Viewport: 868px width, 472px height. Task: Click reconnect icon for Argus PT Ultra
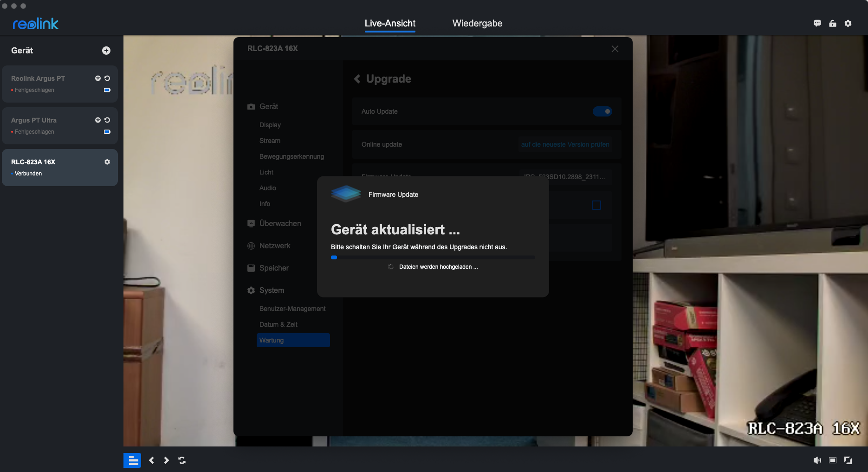107,120
